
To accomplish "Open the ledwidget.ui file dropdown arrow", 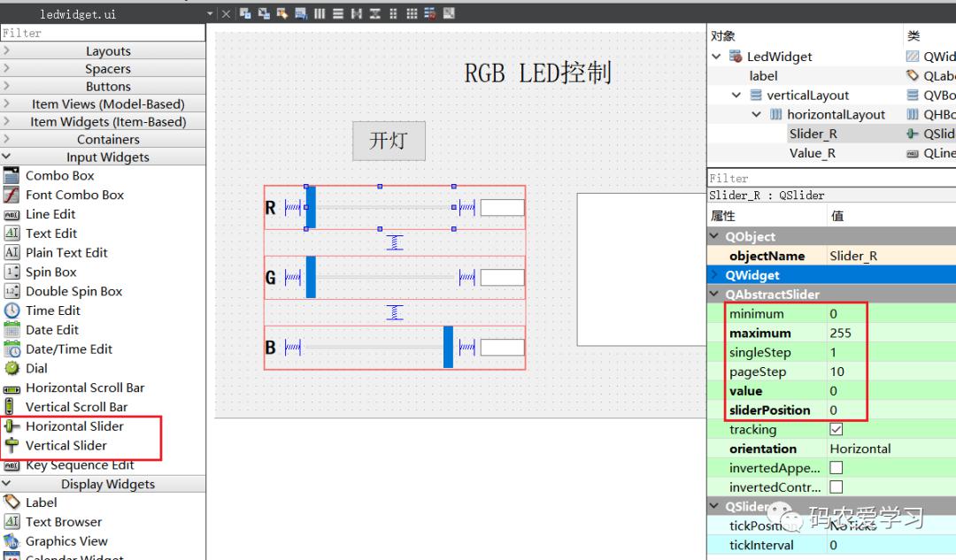I will point(210,13).
